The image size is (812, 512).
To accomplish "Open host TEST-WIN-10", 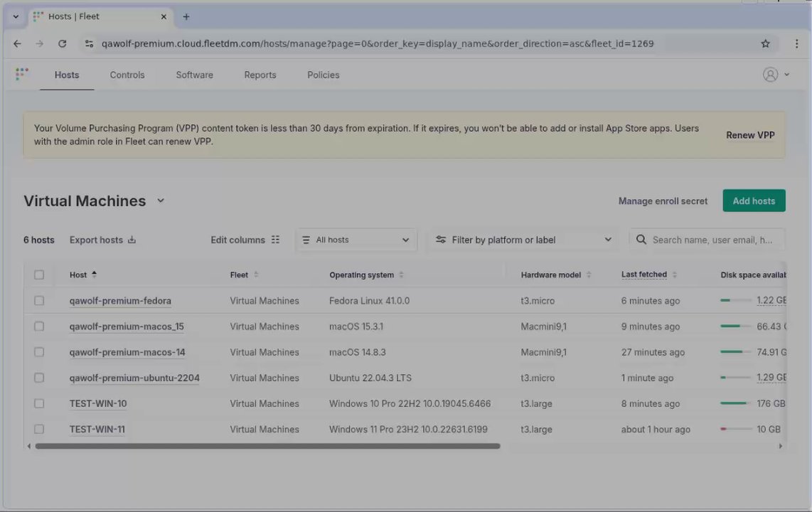I will (98, 403).
